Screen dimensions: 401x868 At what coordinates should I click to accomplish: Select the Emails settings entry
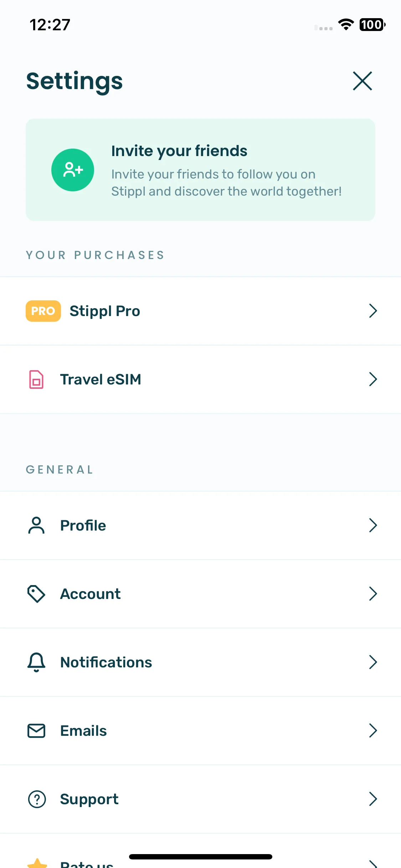200,731
